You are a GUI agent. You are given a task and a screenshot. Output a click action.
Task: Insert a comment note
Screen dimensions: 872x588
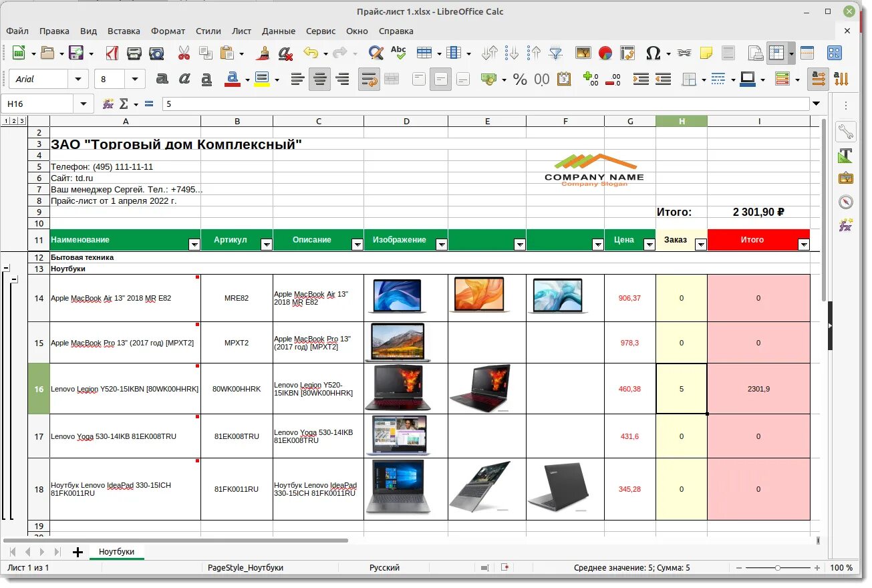pyautogui.click(x=706, y=53)
